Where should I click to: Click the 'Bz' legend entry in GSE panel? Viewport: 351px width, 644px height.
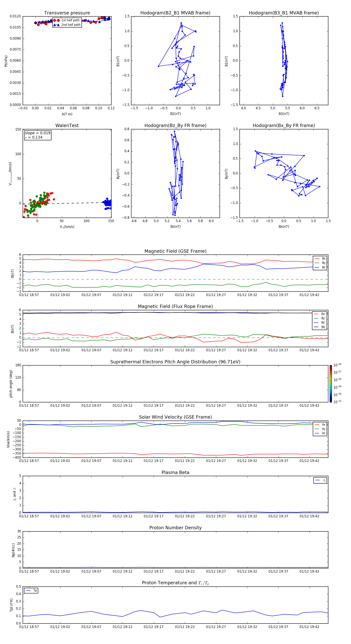coord(320,267)
